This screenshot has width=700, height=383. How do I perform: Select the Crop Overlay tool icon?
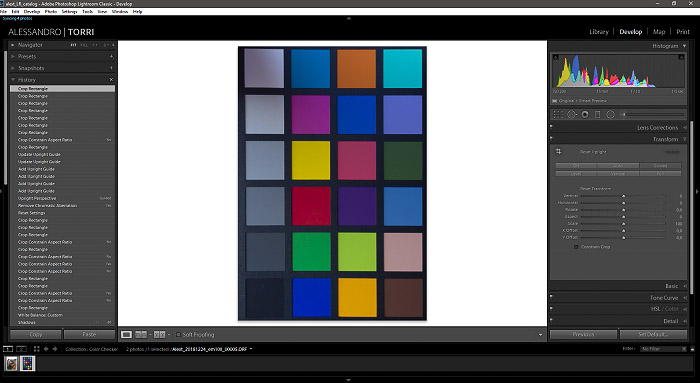(x=558, y=115)
